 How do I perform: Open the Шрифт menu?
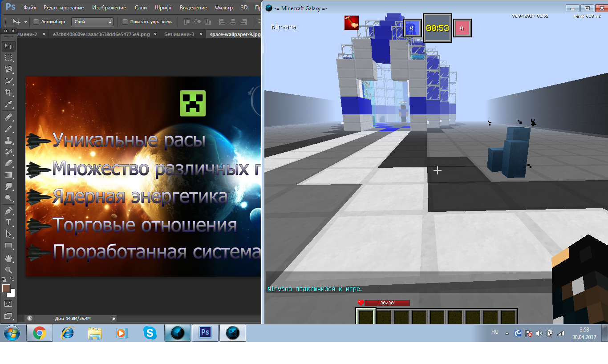click(163, 8)
